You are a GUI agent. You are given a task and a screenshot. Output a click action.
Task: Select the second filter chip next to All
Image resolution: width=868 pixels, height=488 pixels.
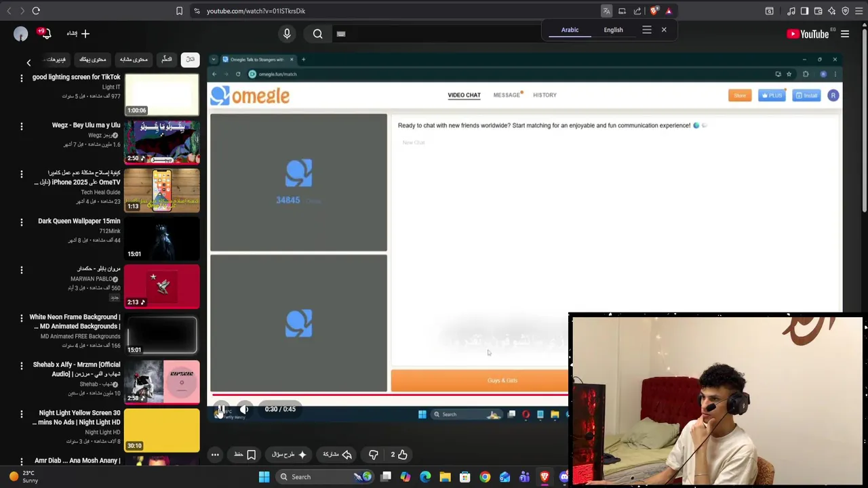coord(167,60)
